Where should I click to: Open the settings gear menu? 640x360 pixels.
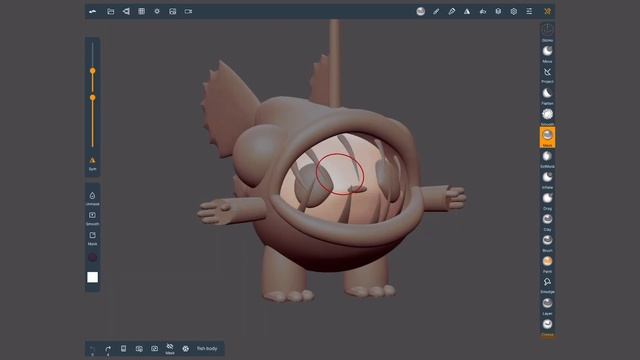[x=513, y=11]
